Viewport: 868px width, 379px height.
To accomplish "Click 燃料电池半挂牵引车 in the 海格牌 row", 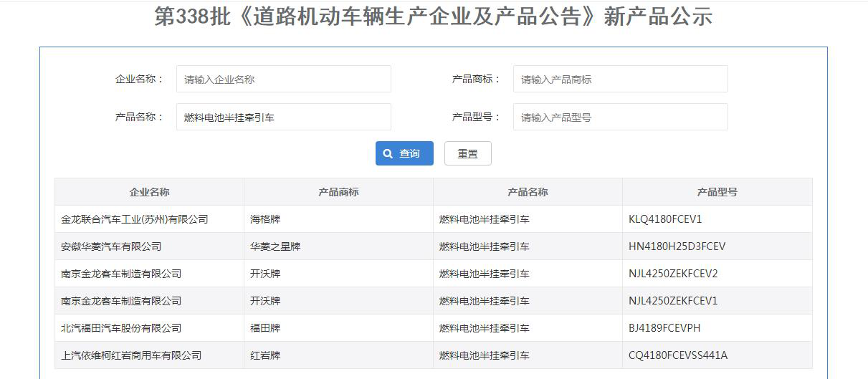I will pos(485,219).
